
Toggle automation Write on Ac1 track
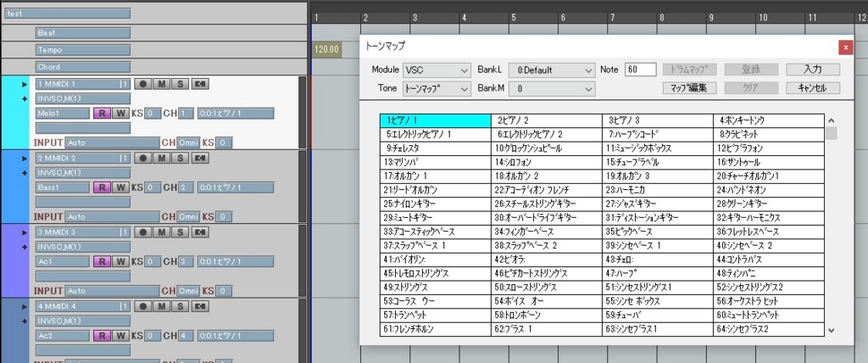click(120, 261)
